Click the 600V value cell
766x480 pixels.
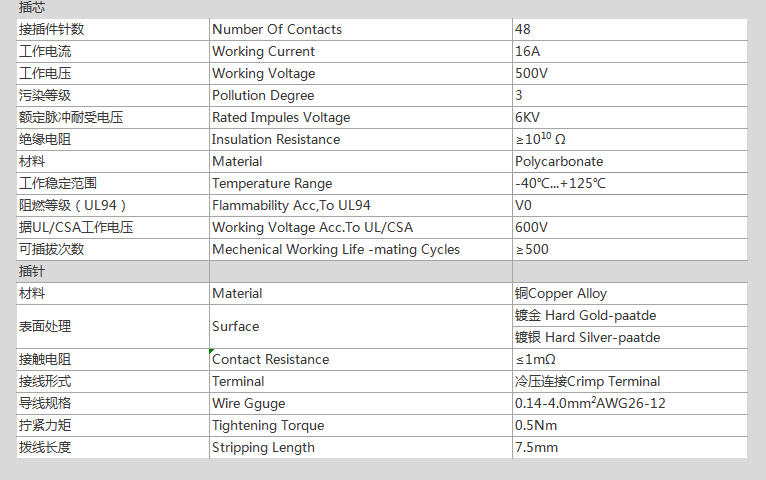[x=531, y=227]
